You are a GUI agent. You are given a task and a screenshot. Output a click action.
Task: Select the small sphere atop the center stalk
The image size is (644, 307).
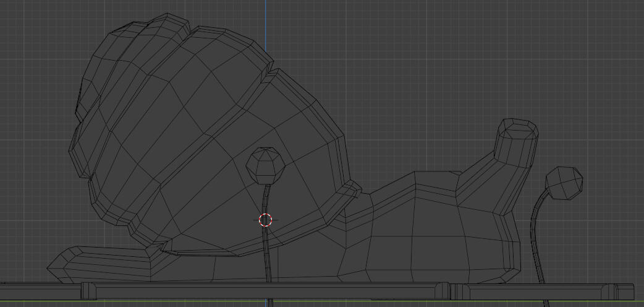point(265,165)
